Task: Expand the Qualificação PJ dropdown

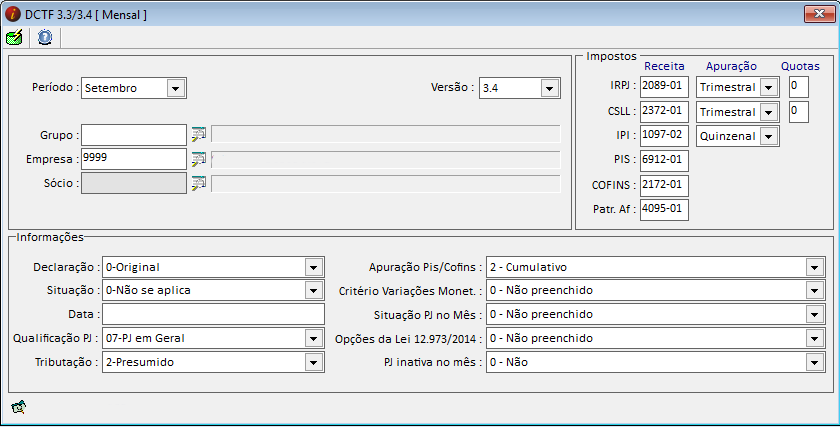Action: pyautogui.click(x=313, y=339)
